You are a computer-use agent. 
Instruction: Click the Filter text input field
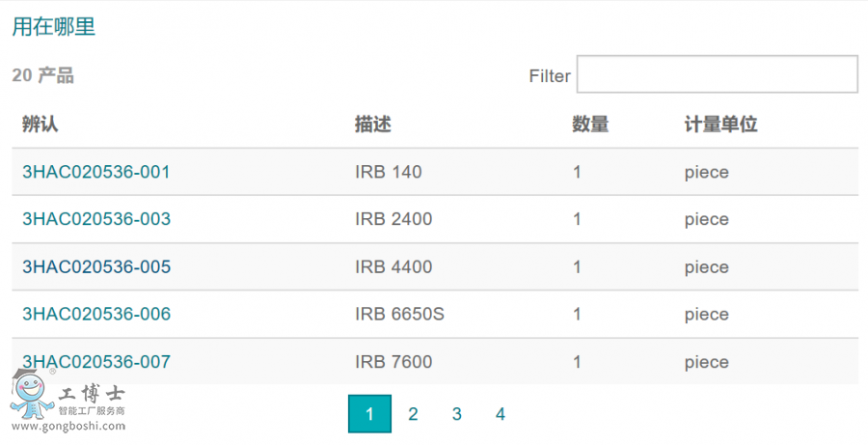[717, 74]
